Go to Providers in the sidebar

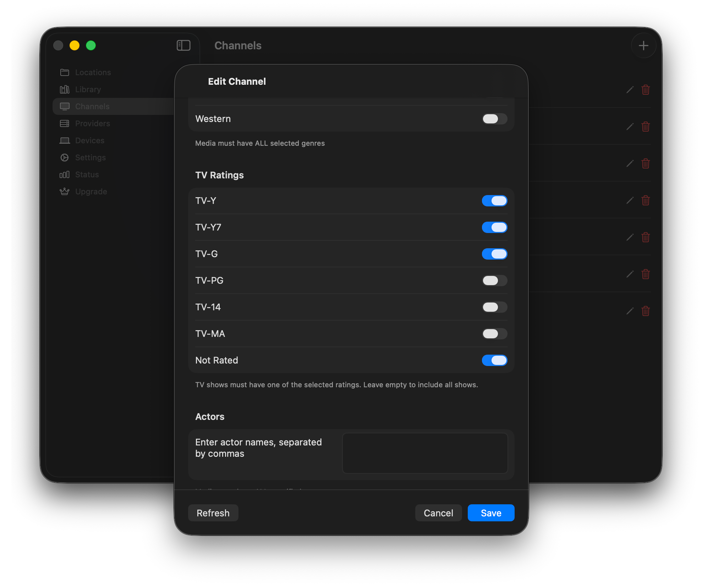click(x=92, y=123)
